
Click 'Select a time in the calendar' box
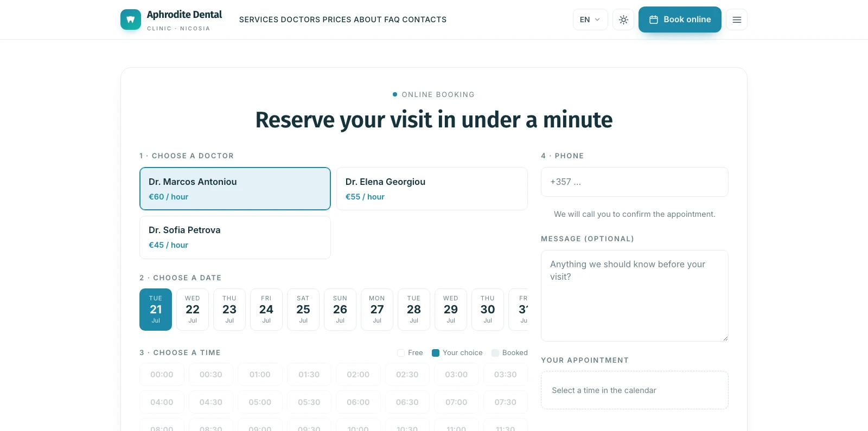click(635, 390)
